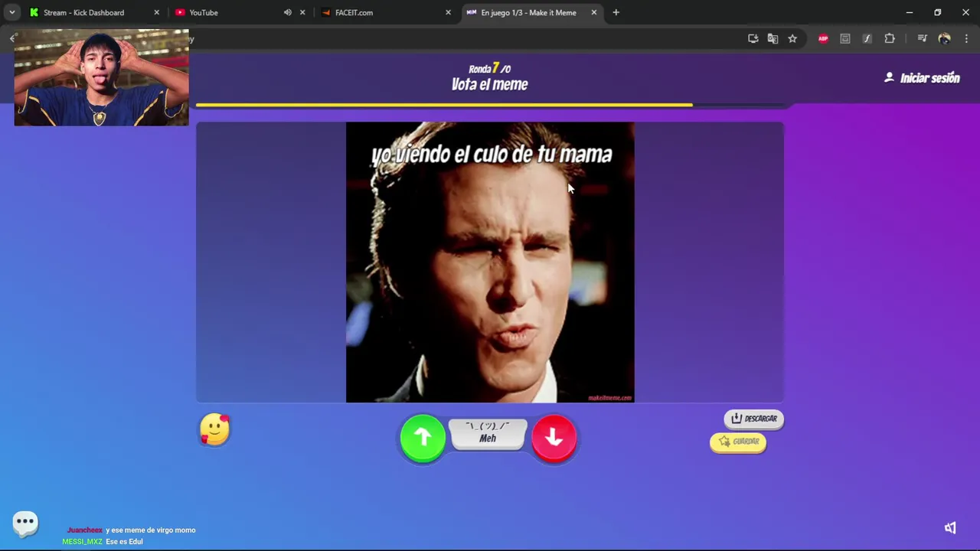Close the Make it Meme tab

pos(593,12)
